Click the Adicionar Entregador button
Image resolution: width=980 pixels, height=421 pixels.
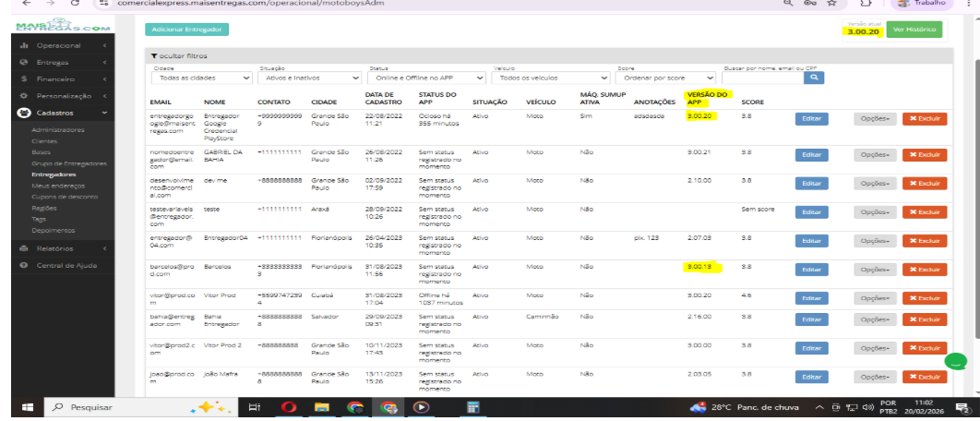[x=187, y=30]
